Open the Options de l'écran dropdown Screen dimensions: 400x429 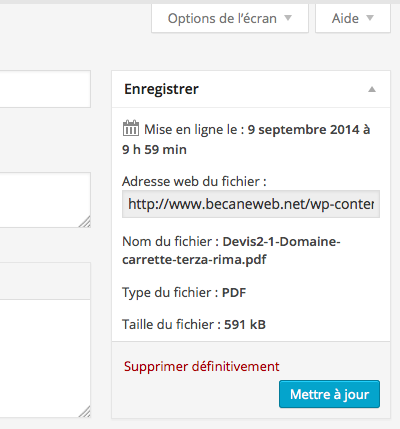coord(230,18)
